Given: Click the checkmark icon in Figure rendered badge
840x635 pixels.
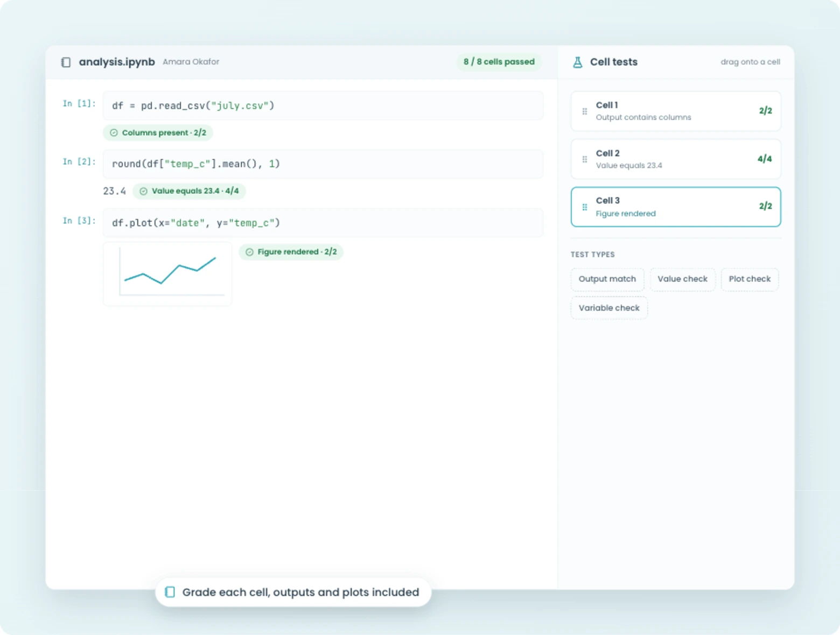Looking at the screenshot, I should (249, 252).
